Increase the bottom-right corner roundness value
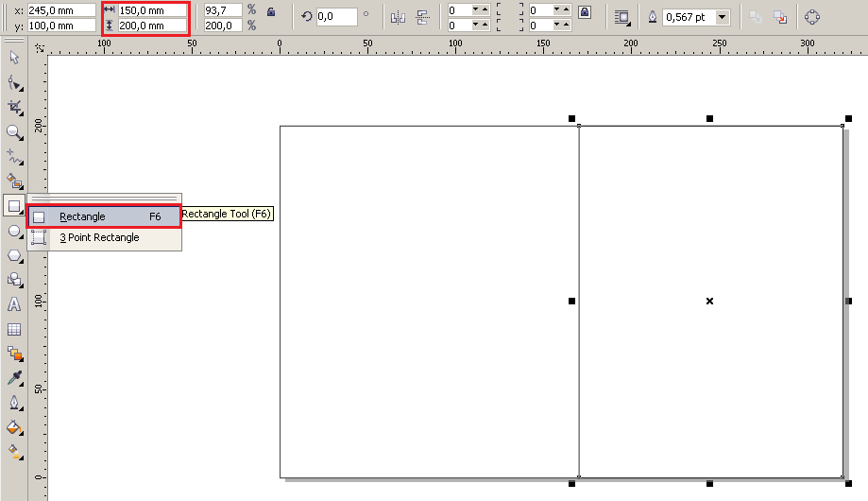Screen dimensions: 868x501 (567, 25)
